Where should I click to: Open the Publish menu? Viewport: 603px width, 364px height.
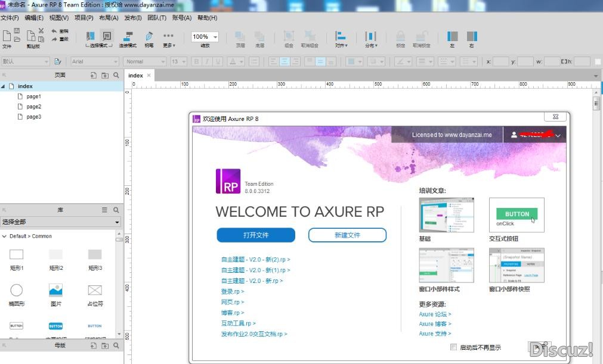point(132,18)
